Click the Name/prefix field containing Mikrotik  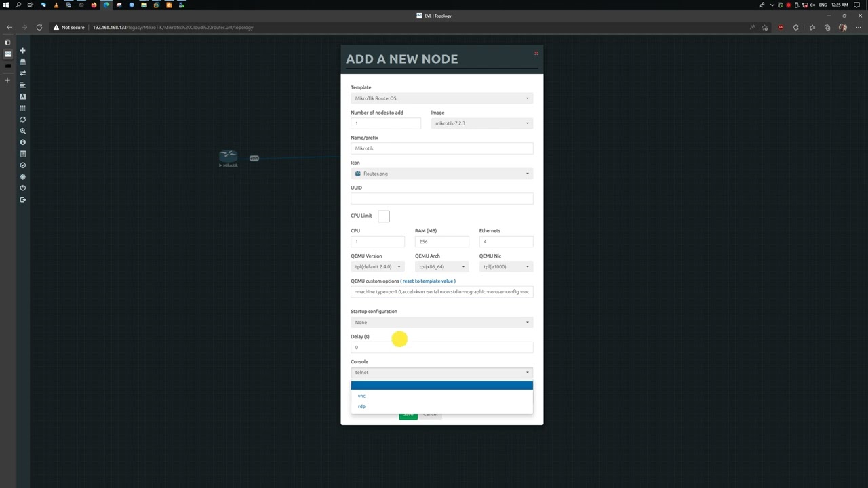point(441,148)
